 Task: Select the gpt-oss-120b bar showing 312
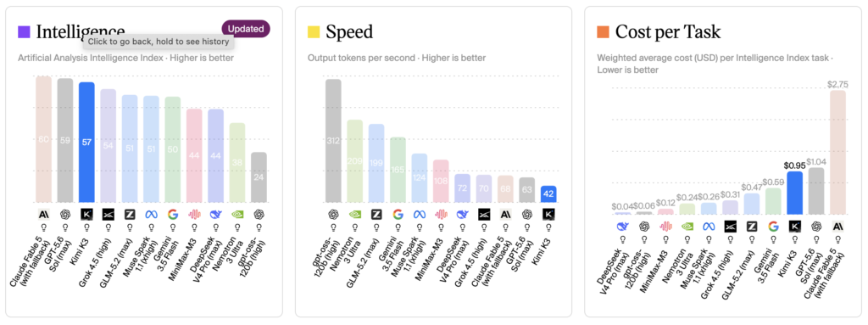tap(333, 141)
